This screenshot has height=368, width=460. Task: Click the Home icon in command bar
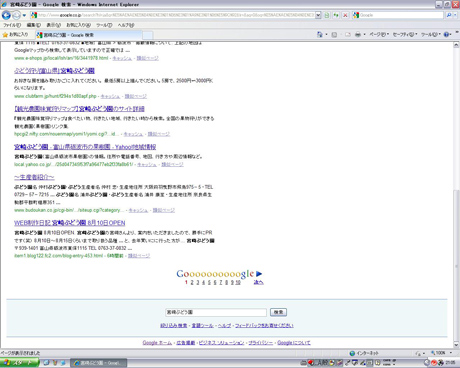point(320,34)
